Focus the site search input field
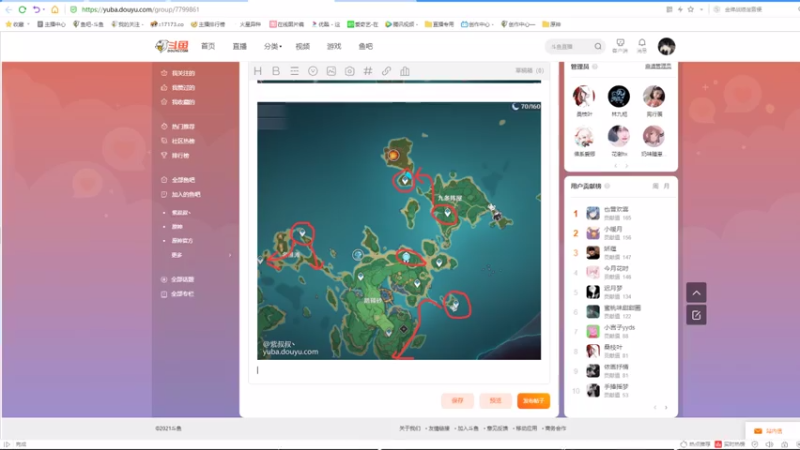800x450 pixels. tap(570, 46)
